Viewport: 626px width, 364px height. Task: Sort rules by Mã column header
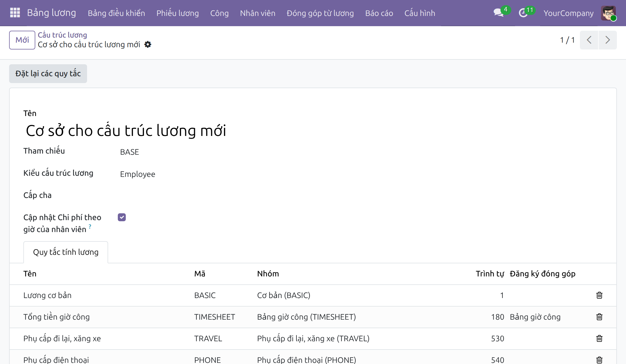(x=200, y=274)
